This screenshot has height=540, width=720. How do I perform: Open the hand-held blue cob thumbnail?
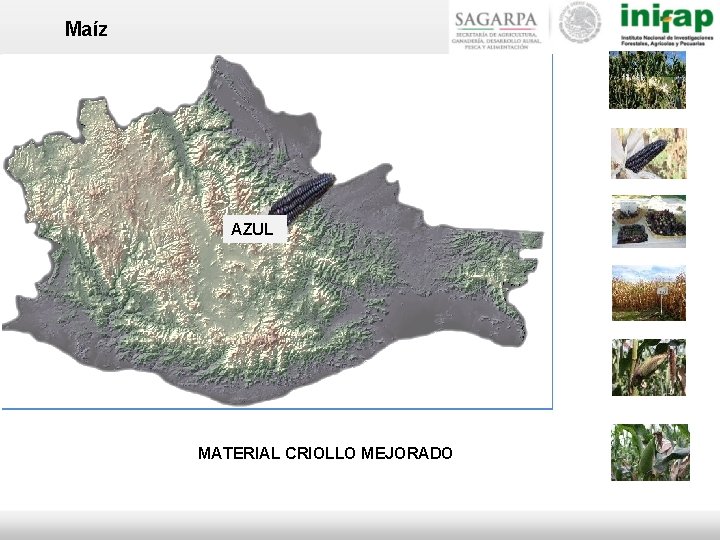point(649,153)
